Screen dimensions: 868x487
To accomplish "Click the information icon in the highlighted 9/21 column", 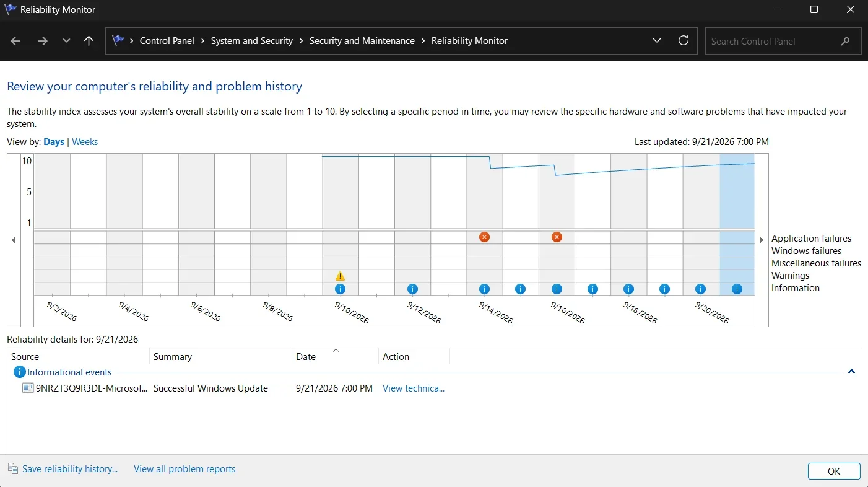I will pyautogui.click(x=737, y=289).
